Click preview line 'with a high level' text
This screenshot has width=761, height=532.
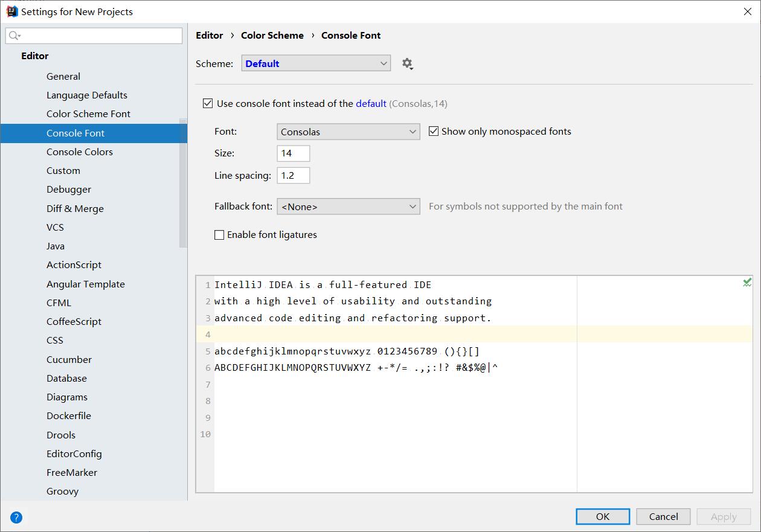tap(353, 301)
